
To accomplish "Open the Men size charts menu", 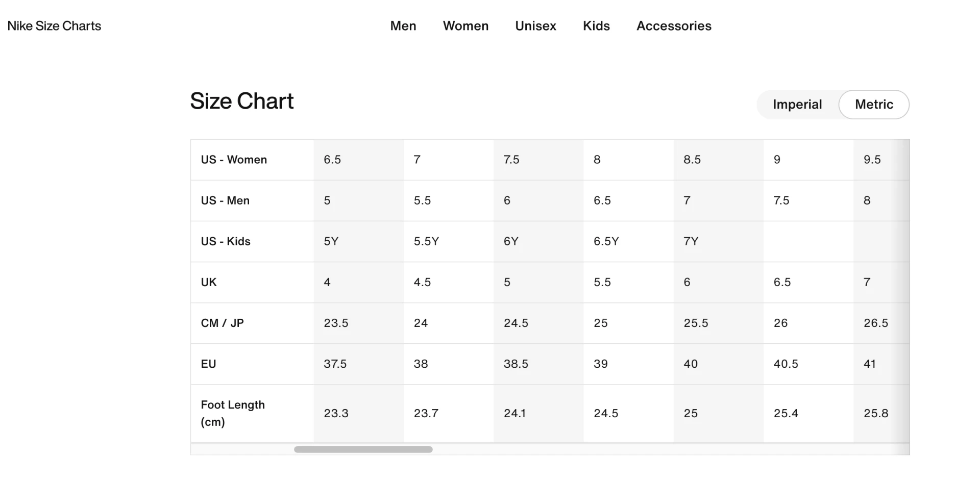I will (x=403, y=26).
